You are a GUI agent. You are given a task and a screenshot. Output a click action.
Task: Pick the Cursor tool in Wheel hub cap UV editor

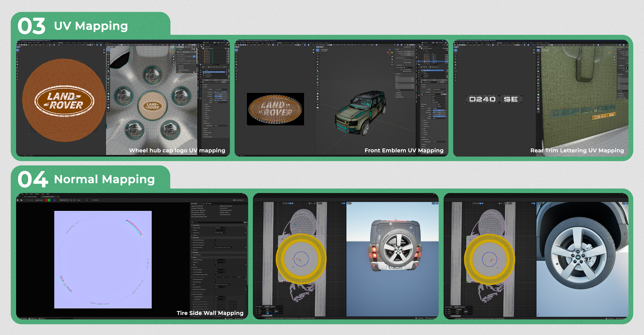click(17, 53)
